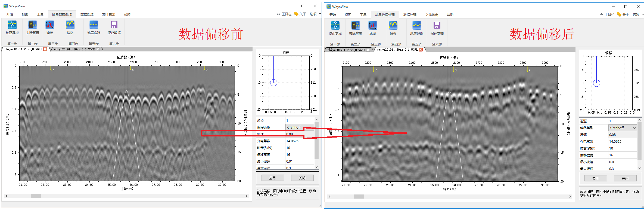Close the chiyu201911 20ns_0_1.WGPR tab in right window
This screenshot has width=644, height=210.
421,50
